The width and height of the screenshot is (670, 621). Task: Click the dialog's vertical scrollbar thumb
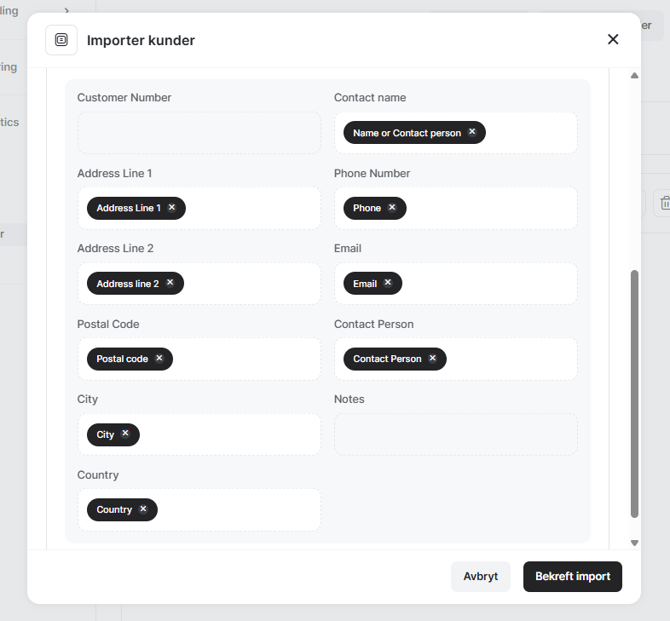click(x=635, y=394)
